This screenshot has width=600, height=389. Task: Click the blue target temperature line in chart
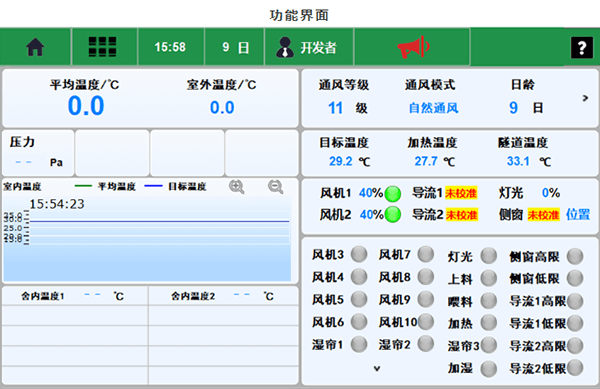pos(160,221)
